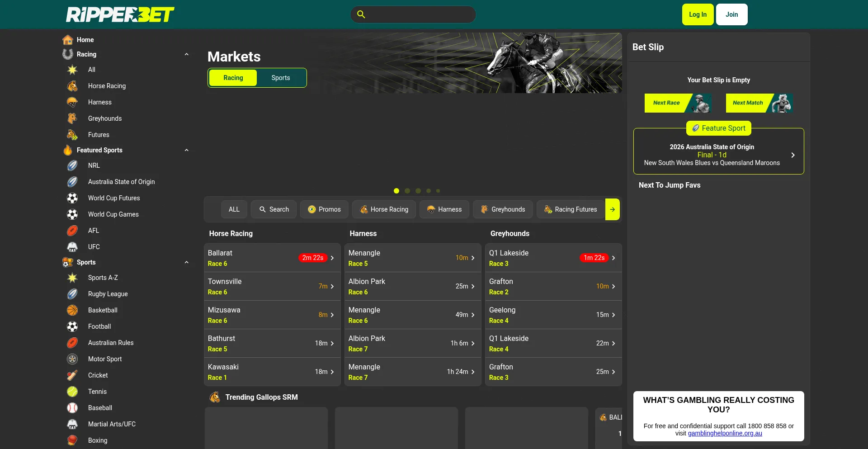The height and width of the screenshot is (449, 868).
Task: Click the Horse Racing sidebar icon
Action: [72, 86]
